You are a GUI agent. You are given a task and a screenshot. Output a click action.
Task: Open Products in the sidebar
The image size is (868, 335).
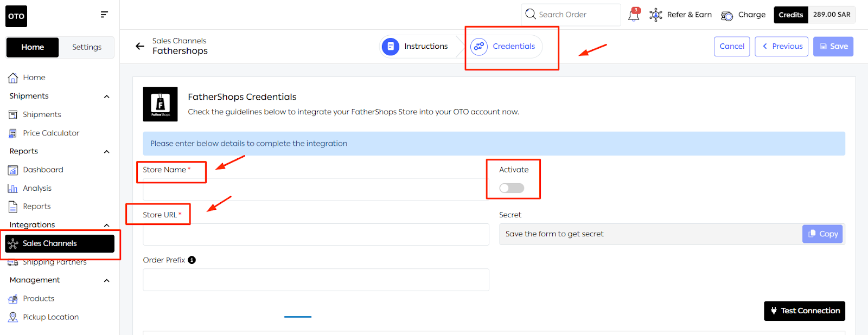click(x=39, y=299)
